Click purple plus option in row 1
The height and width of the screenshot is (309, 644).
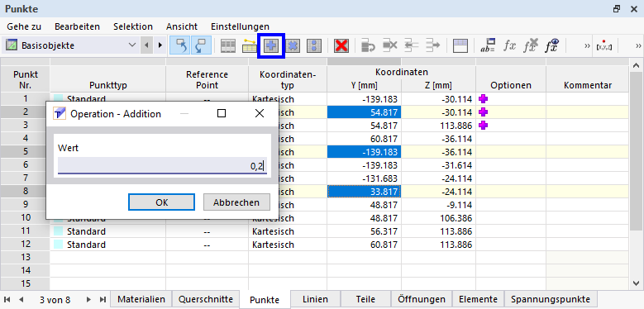[x=484, y=99]
